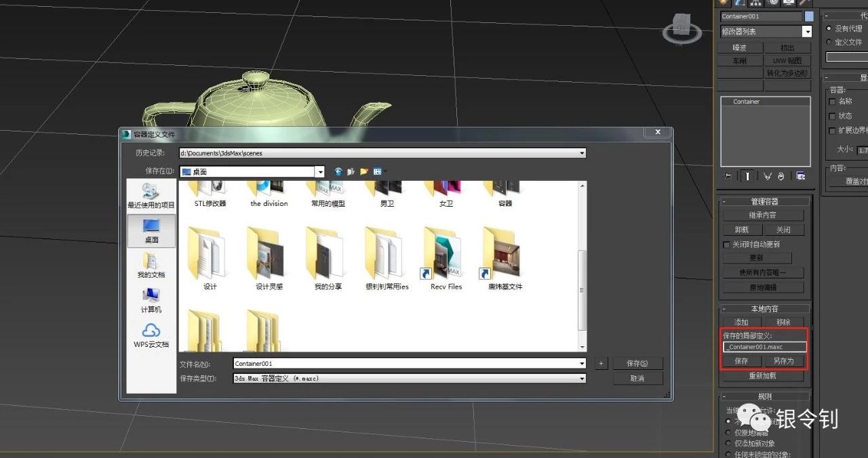Viewport: 868px width, 458px height.
Task: Open the Motion panel tab icon
Action: point(772,3)
